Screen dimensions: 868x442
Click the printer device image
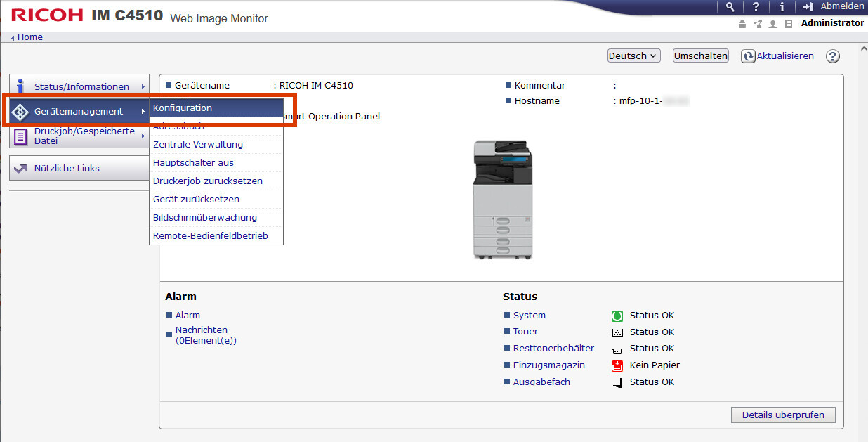(502, 200)
